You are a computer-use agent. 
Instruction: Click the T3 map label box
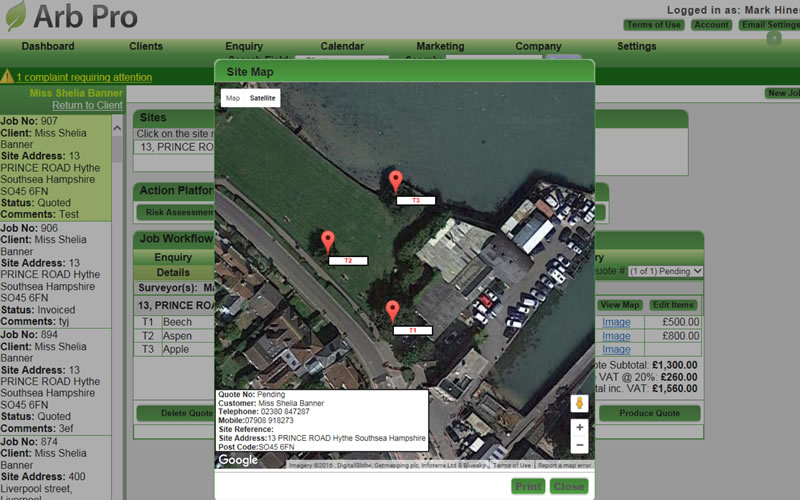(x=416, y=201)
